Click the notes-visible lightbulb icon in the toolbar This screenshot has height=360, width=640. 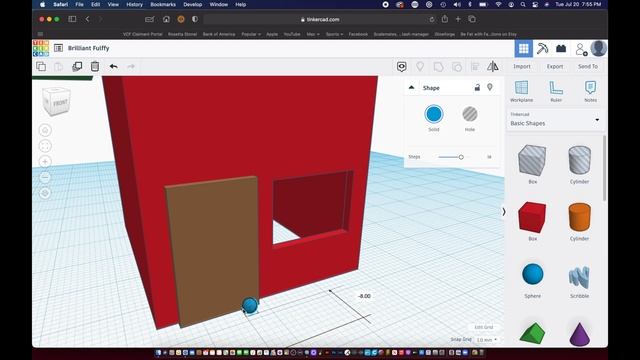(420, 66)
